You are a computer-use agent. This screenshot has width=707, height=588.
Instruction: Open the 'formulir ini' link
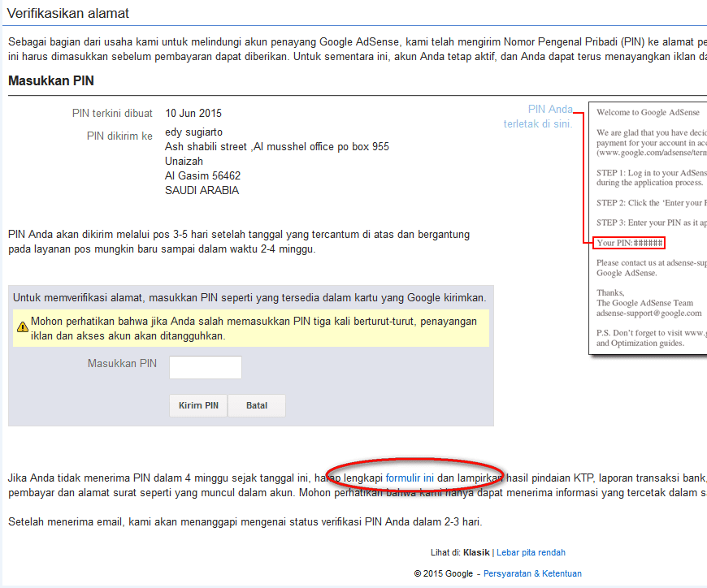(410, 478)
